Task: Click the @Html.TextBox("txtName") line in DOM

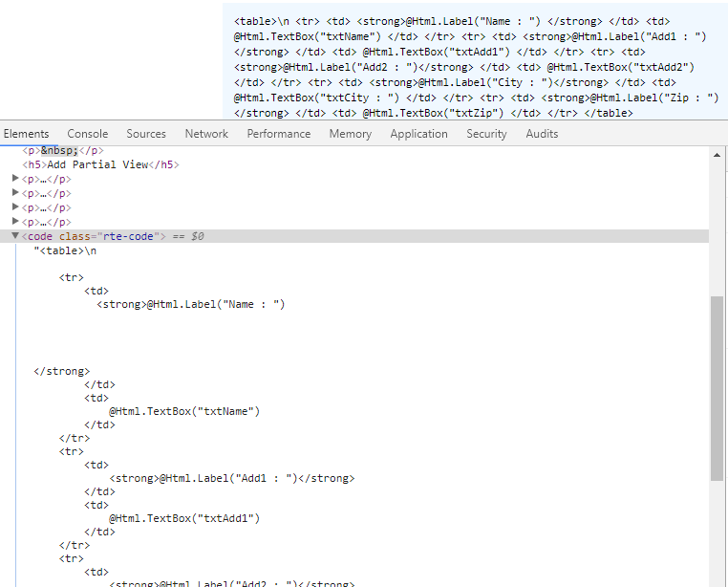Action: click(x=184, y=411)
